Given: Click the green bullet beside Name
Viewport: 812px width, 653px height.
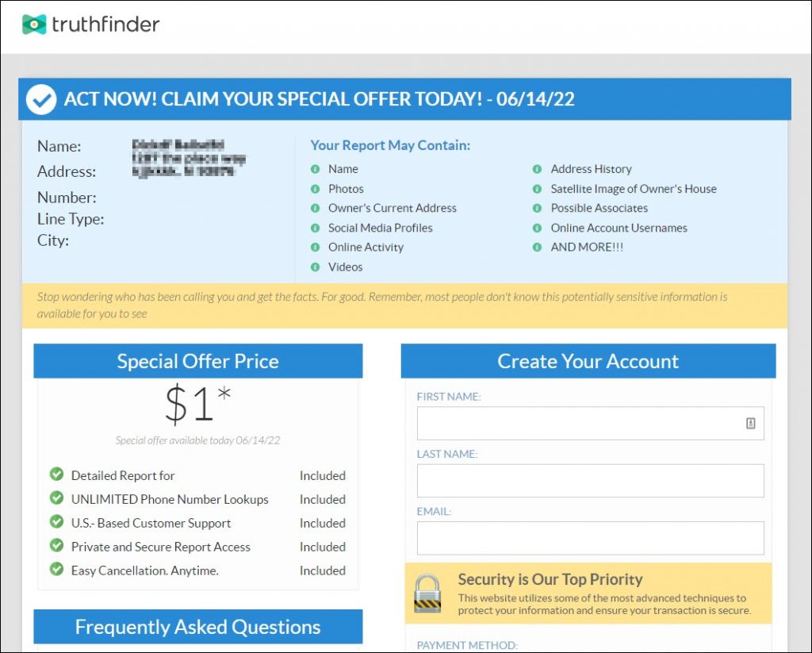Looking at the screenshot, I should click(x=315, y=169).
